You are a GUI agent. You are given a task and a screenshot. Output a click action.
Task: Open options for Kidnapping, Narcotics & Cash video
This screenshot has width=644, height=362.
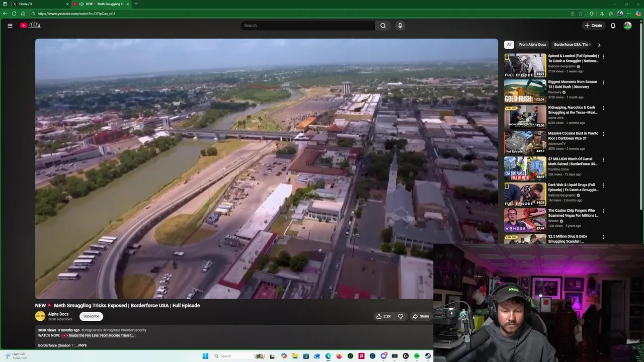coord(603,108)
